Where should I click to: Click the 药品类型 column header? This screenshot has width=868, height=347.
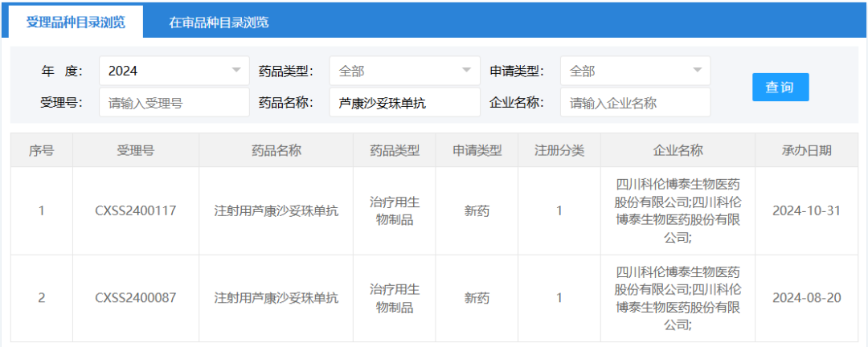[395, 150]
